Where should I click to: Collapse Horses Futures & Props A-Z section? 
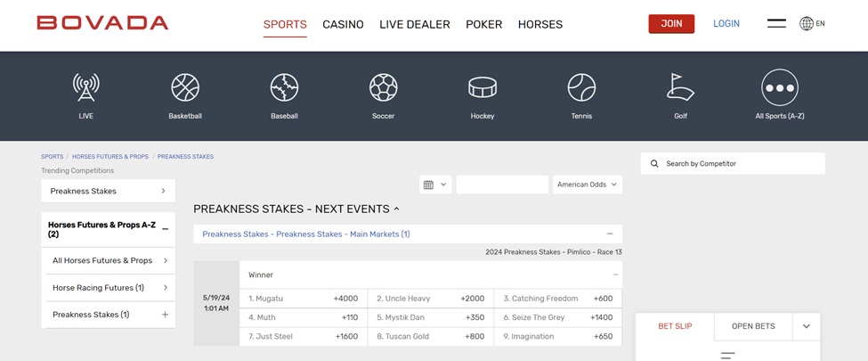pos(165,229)
